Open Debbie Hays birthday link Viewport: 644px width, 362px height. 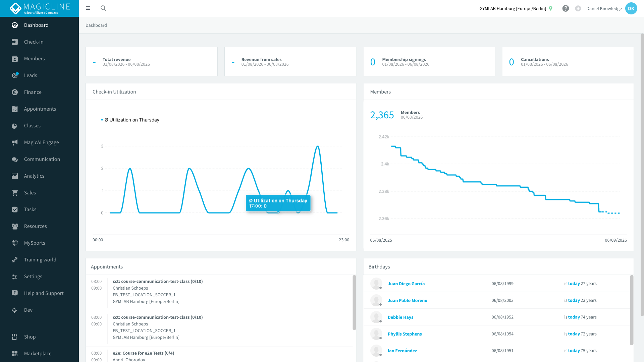tap(400, 317)
